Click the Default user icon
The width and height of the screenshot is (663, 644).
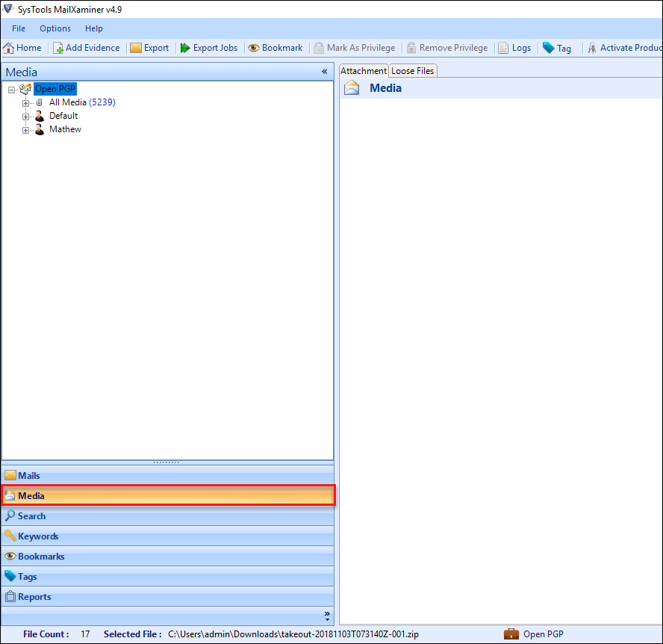[40, 116]
